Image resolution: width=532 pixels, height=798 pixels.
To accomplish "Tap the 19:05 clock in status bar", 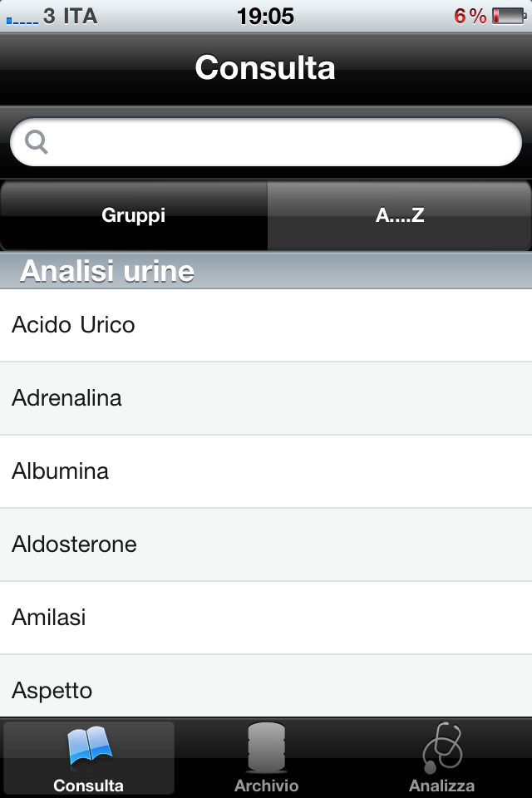I will (265, 17).
